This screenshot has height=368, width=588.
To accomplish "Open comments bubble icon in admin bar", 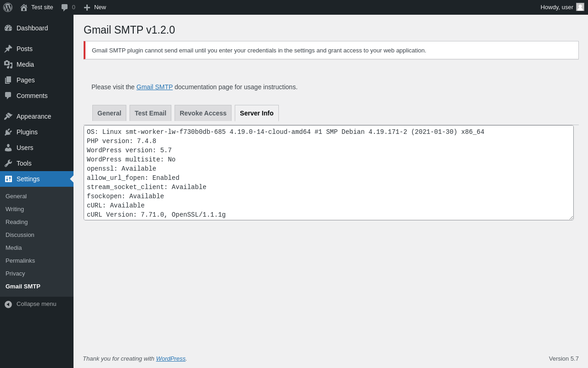I will [x=64, y=7].
